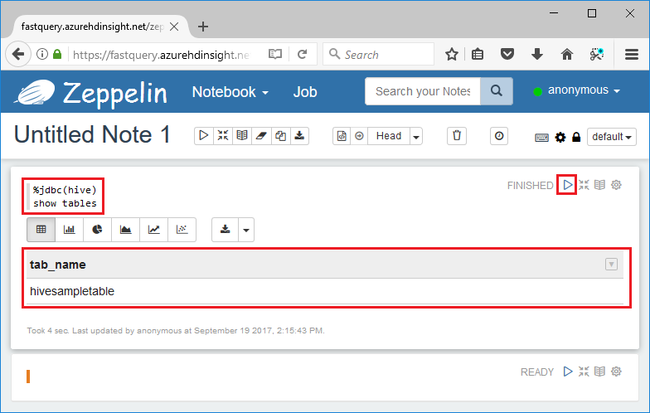Image resolution: width=650 pixels, height=413 pixels.
Task: Select the hivesampletable row
Action: coord(325,291)
